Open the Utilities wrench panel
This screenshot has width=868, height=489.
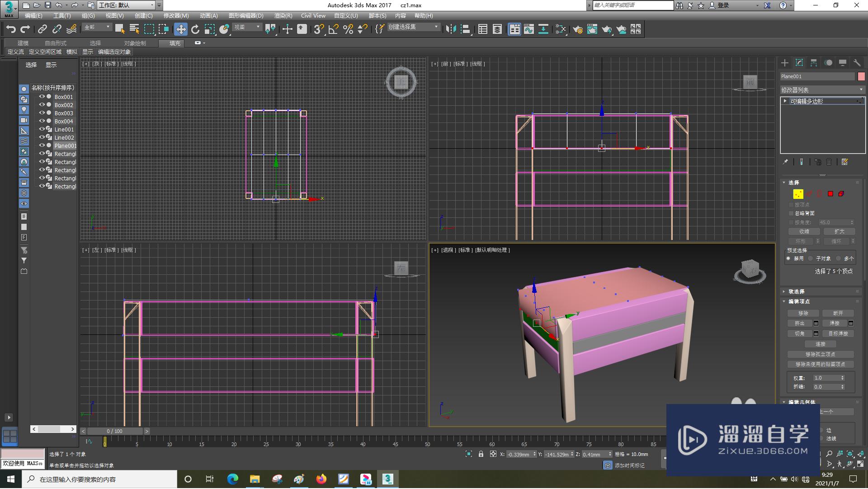pyautogui.click(x=857, y=63)
